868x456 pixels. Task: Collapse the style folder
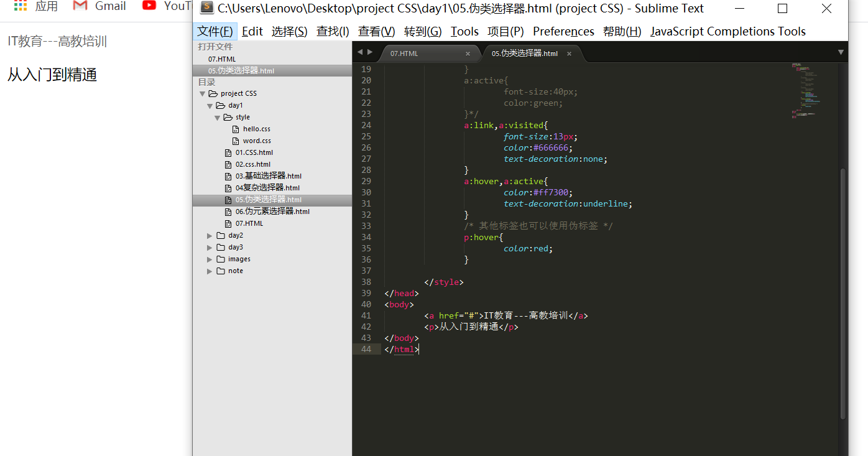point(218,118)
